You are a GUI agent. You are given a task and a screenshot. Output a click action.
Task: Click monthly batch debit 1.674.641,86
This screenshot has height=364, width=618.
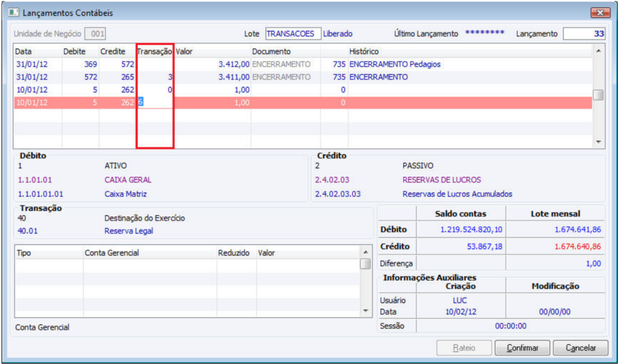coord(578,230)
